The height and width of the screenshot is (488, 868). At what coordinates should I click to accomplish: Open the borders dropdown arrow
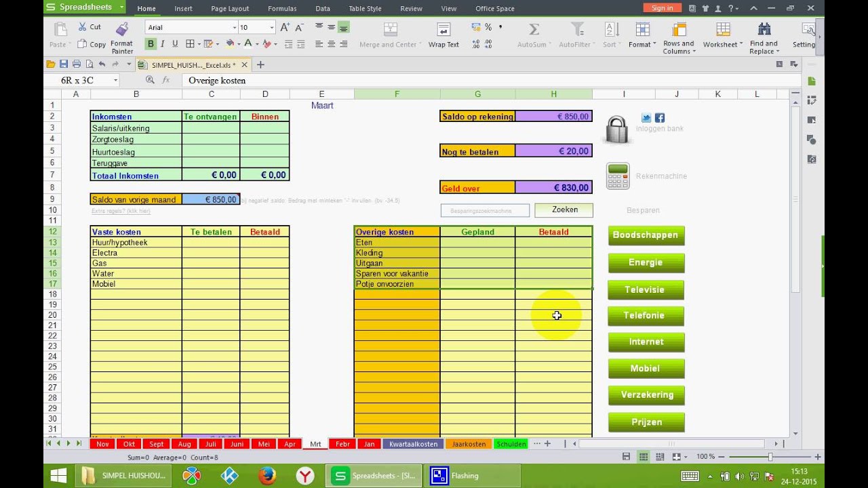199,44
